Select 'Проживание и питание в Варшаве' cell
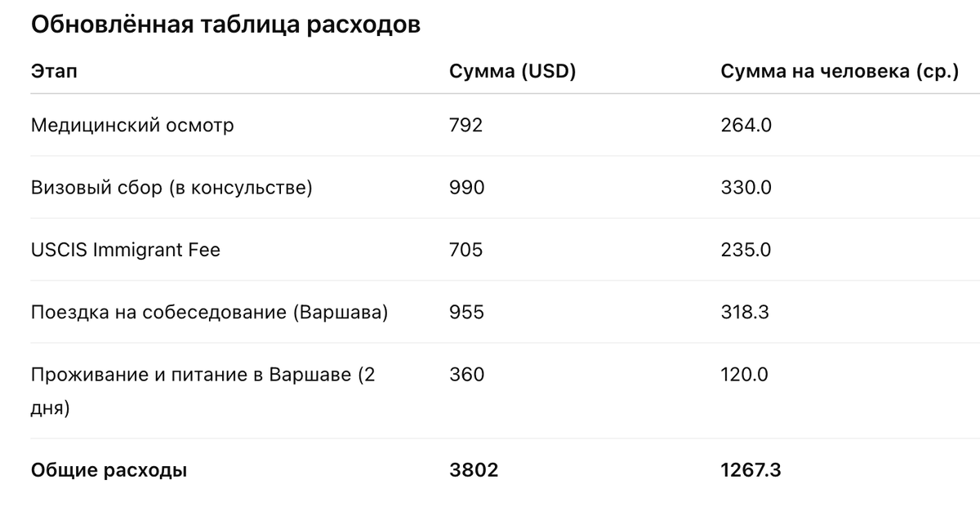The height and width of the screenshot is (507, 980). [x=203, y=375]
